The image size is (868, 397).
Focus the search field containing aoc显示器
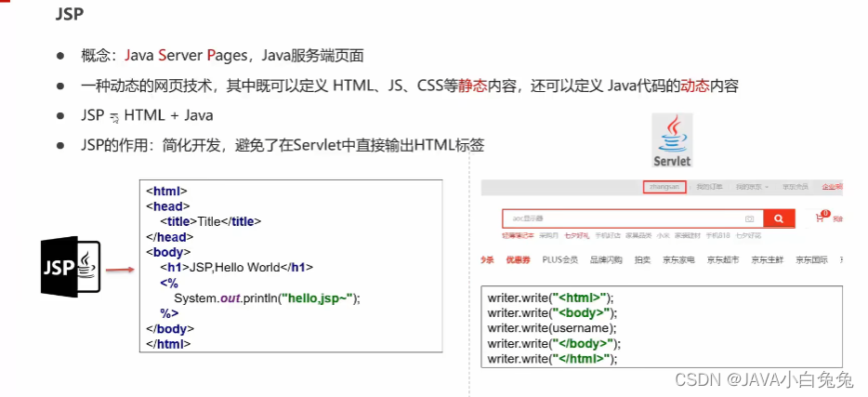click(x=633, y=218)
